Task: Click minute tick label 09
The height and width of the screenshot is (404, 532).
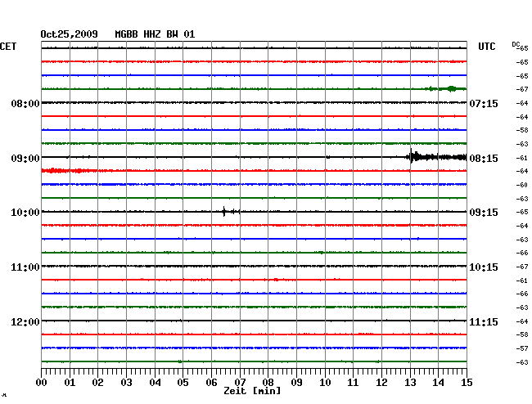Action: [296, 383]
